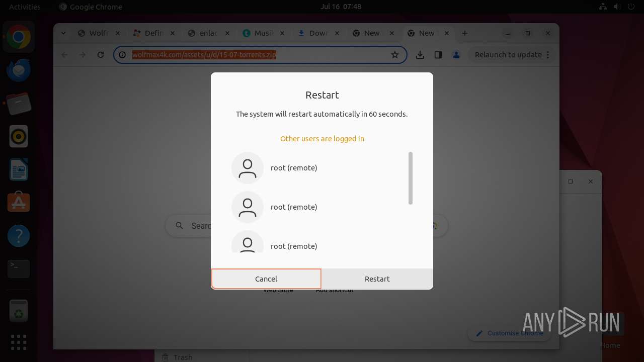Viewport: 644px width, 362px height.
Task: Switch to the Down tab
Action: point(318,33)
